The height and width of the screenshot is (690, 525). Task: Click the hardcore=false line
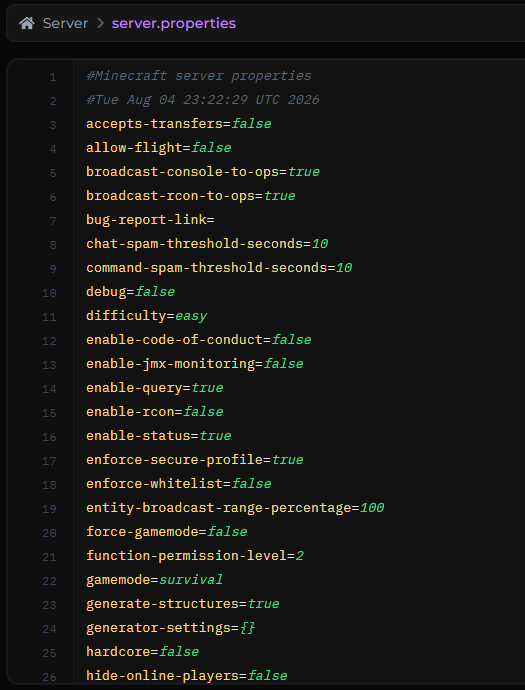pyautogui.click(x=143, y=652)
